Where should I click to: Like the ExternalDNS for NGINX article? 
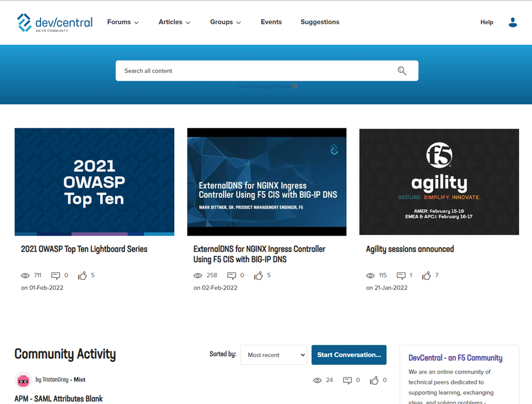coord(258,275)
